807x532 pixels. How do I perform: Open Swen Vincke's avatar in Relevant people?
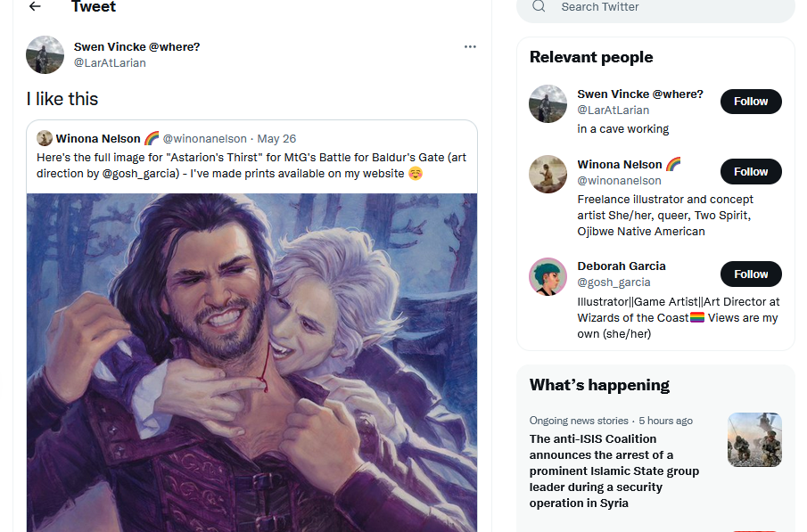[x=548, y=103]
